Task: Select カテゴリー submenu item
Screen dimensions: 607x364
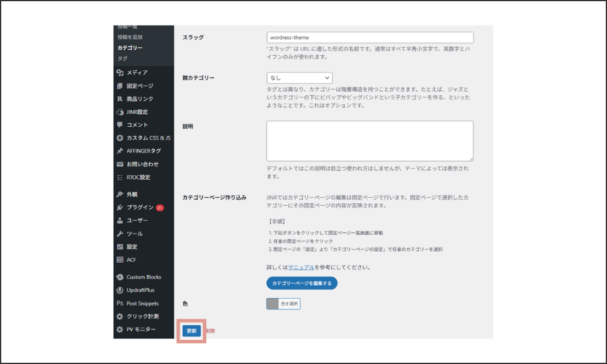Action: pyautogui.click(x=130, y=47)
